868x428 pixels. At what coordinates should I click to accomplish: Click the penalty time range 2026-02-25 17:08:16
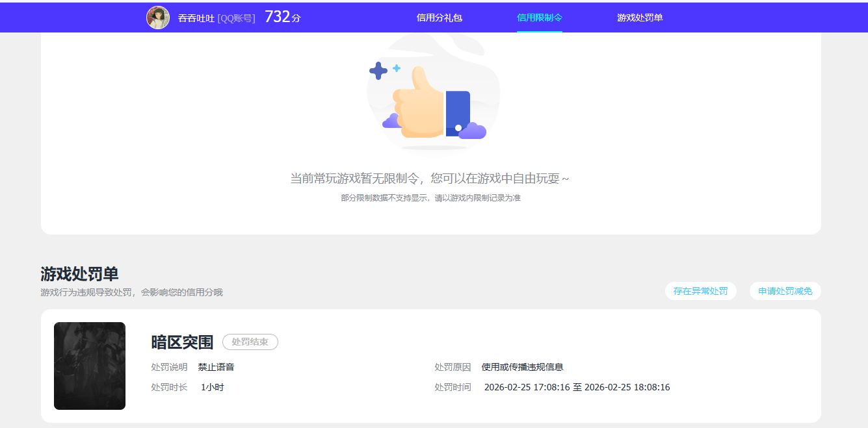point(577,387)
